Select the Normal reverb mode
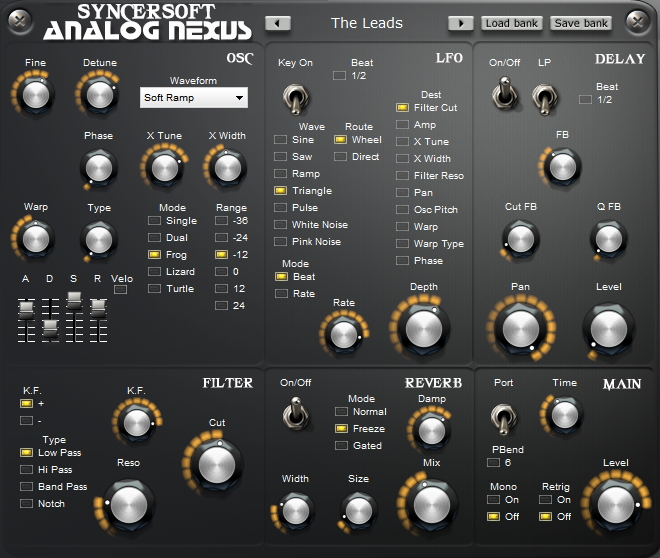Viewport: 660px width, 558px height. [341, 412]
